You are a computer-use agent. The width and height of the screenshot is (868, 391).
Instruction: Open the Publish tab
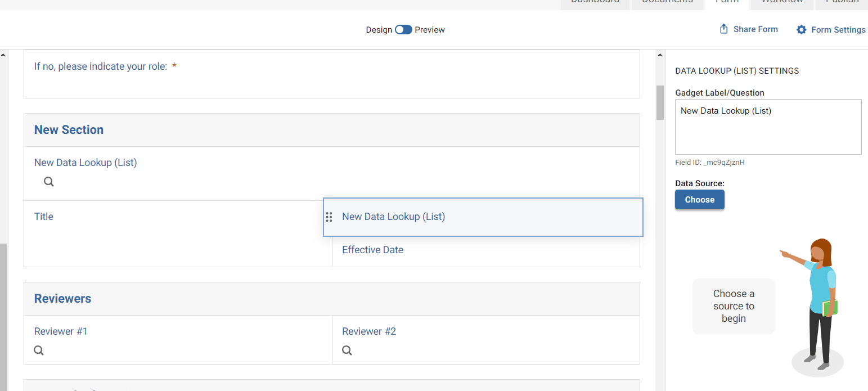pyautogui.click(x=841, y=2)
